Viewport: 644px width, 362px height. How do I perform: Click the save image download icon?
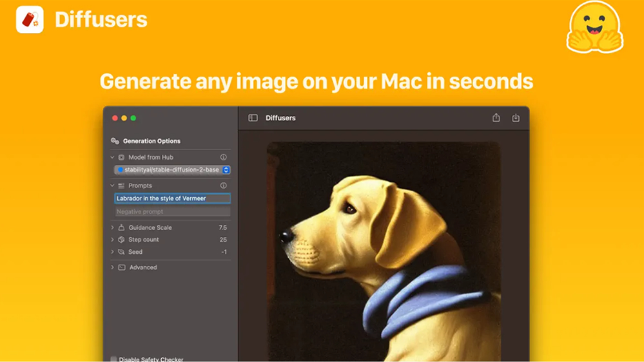(516, 119)
